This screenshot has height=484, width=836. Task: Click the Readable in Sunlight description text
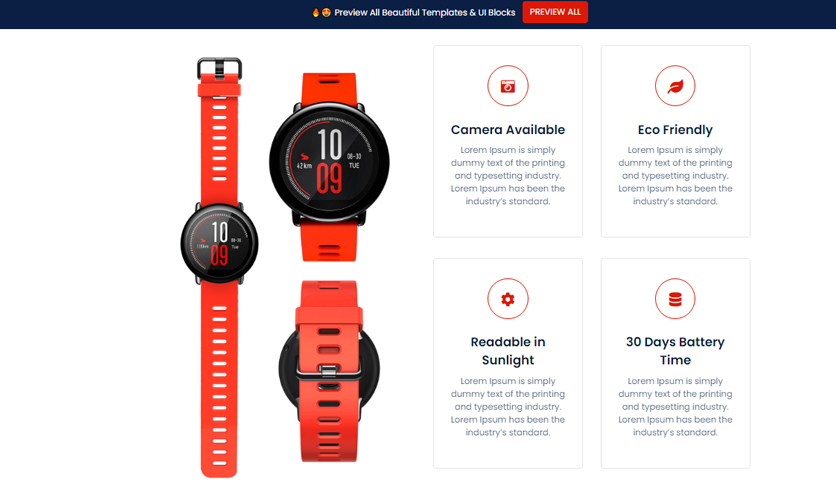pos(508,407)
